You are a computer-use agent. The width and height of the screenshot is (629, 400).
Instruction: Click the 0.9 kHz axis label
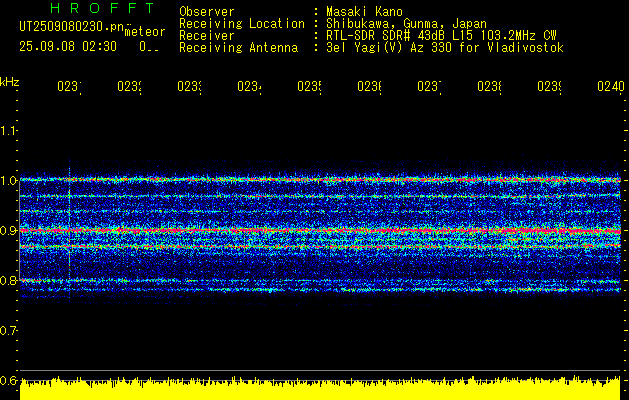tap(8, 230)
